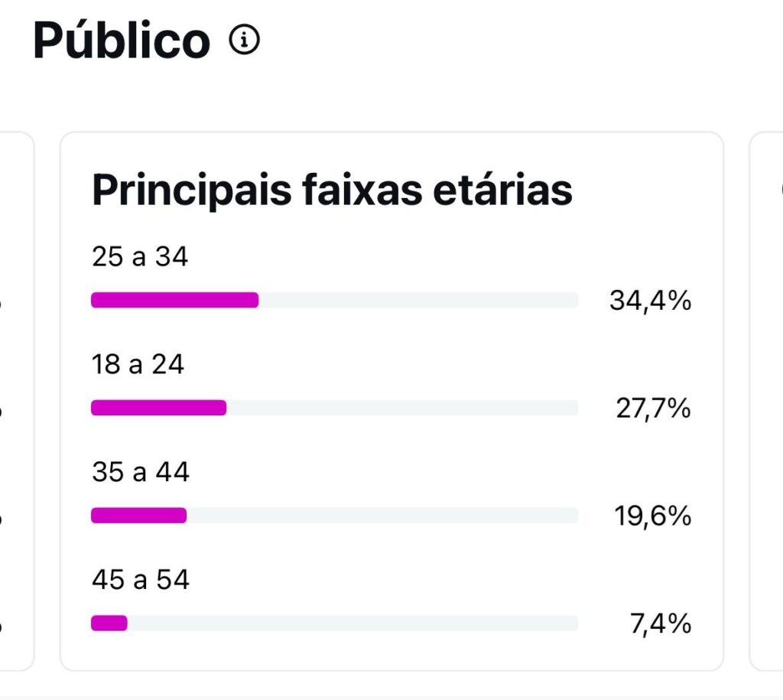This screenshot has height=700, width=783.
Task: Click the Público section heading
Action: 122,41
